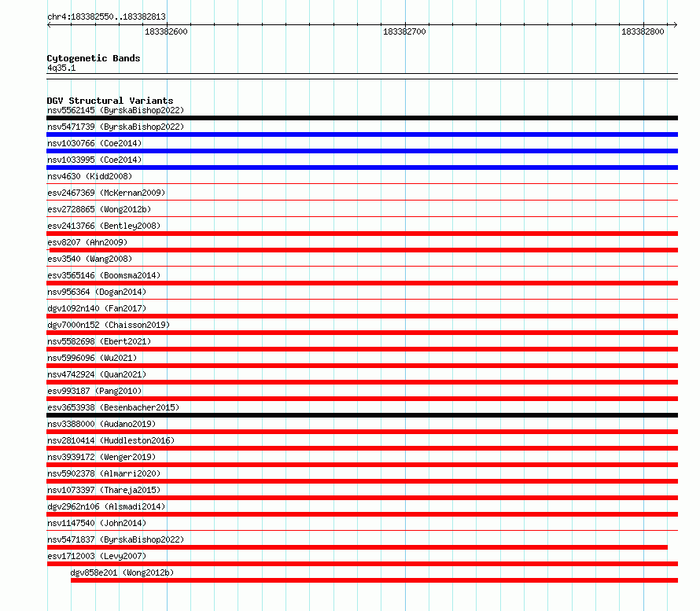Click the black bar under nsv5562145
The height and width of the screenshot is (611, 700).
362,118
